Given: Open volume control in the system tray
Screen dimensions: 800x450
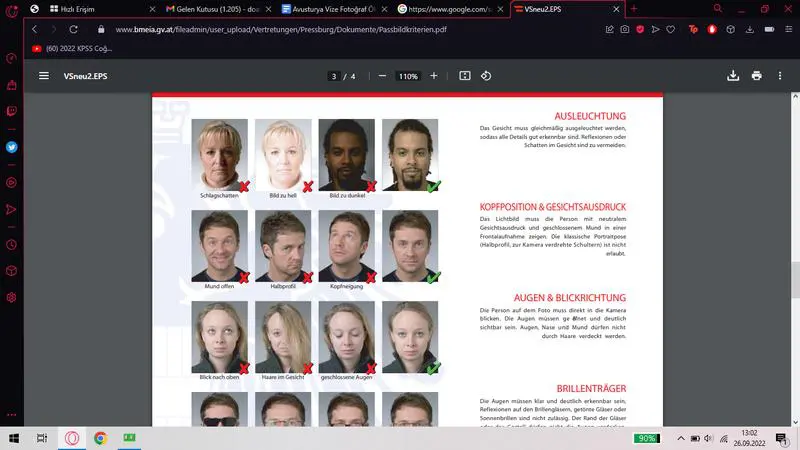Looking at the screenshot, I should coord(708,438).
